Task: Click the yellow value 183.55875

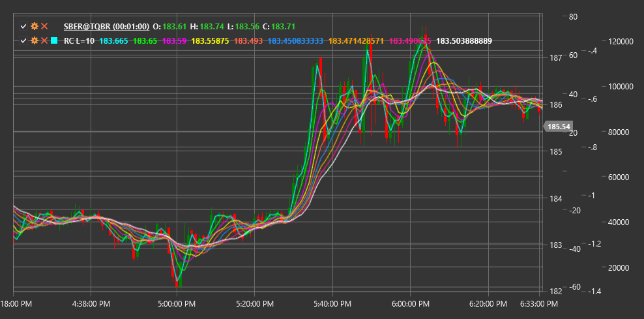Action: [x=211, y=40]
